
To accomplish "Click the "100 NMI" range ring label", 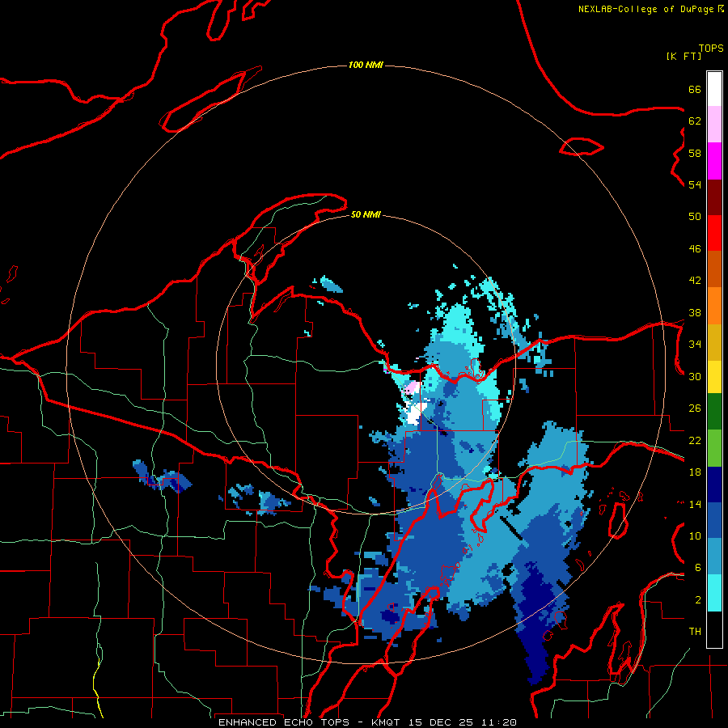I will (366, 65).
